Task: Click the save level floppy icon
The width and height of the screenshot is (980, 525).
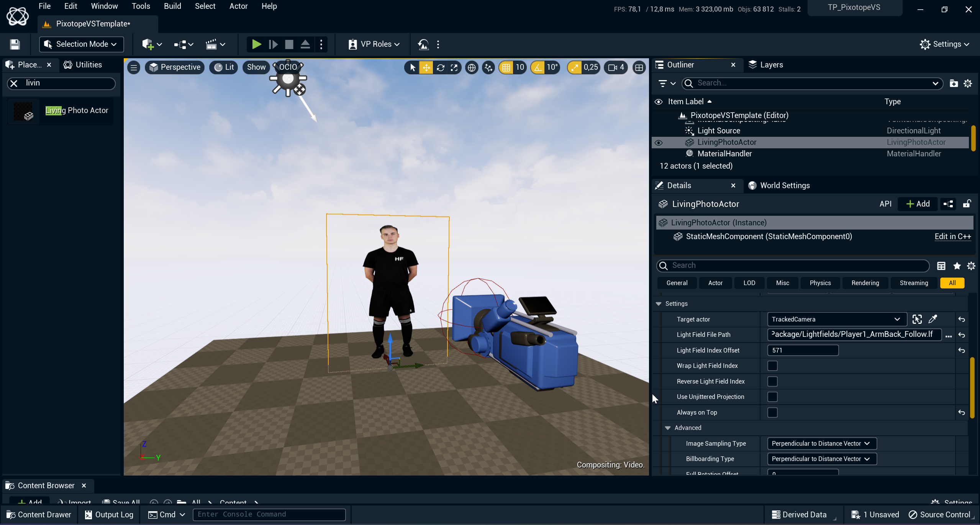Action: tap(15, 44)
